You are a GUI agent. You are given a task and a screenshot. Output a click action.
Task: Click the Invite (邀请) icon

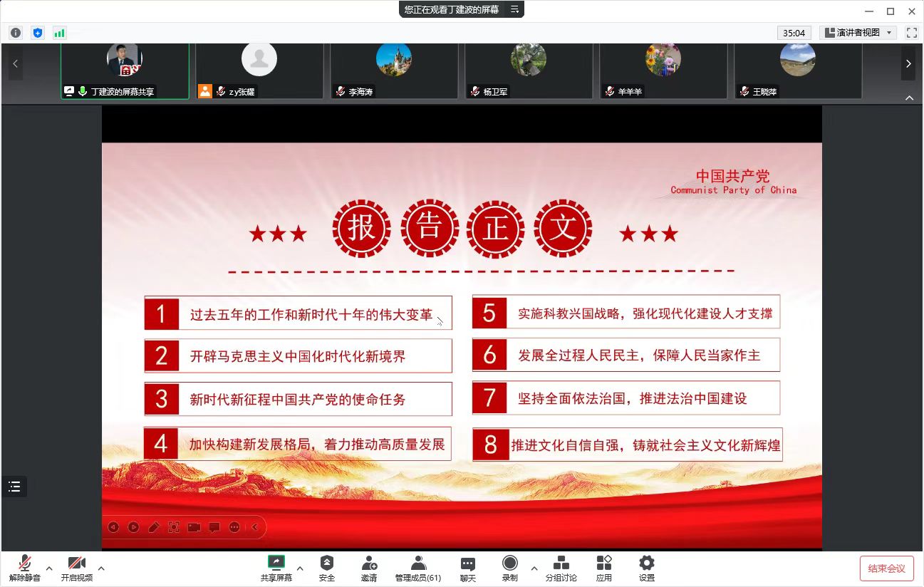(368, 568)
